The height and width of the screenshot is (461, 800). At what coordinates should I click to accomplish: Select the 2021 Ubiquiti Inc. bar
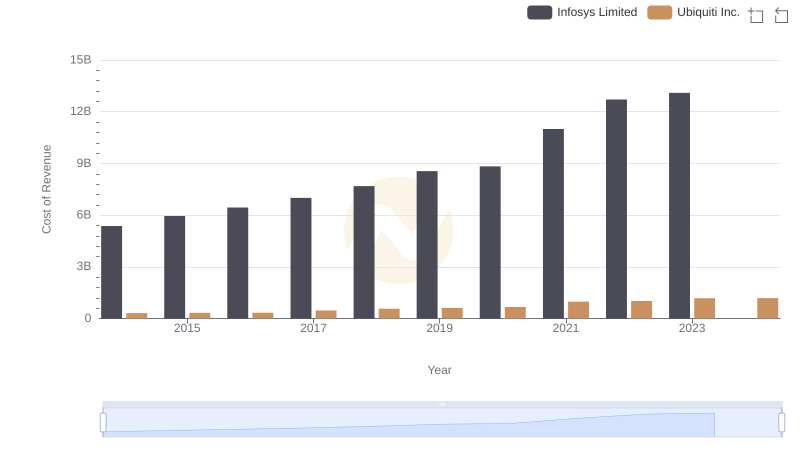click(579, 310)
